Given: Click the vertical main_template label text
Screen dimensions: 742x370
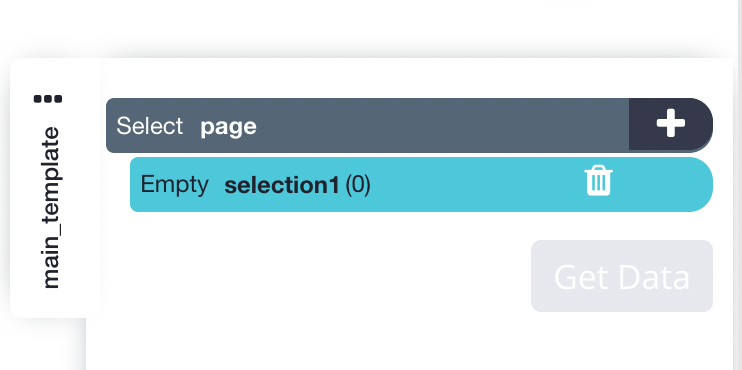Looking at the screenshot, I should pyautogui.click(x=51, y=208).
